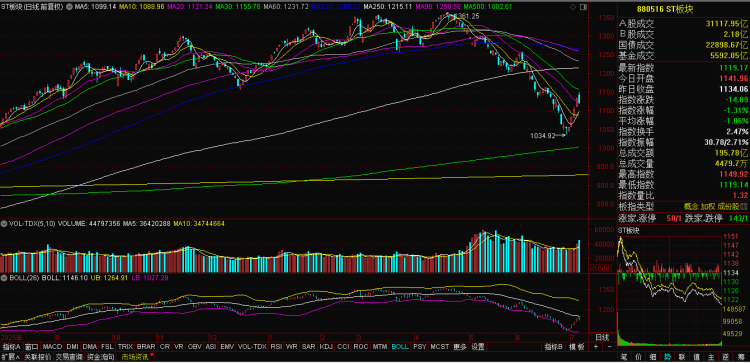750x363 pixels.
Task: Open the 资金流向 tab
Action: pos(100,357)
